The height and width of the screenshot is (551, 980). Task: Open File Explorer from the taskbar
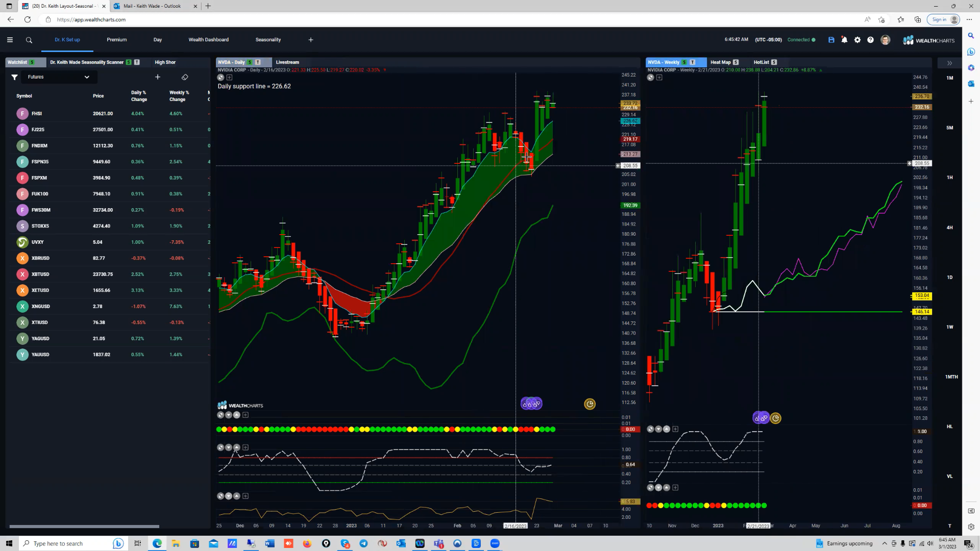click(176, 543)
